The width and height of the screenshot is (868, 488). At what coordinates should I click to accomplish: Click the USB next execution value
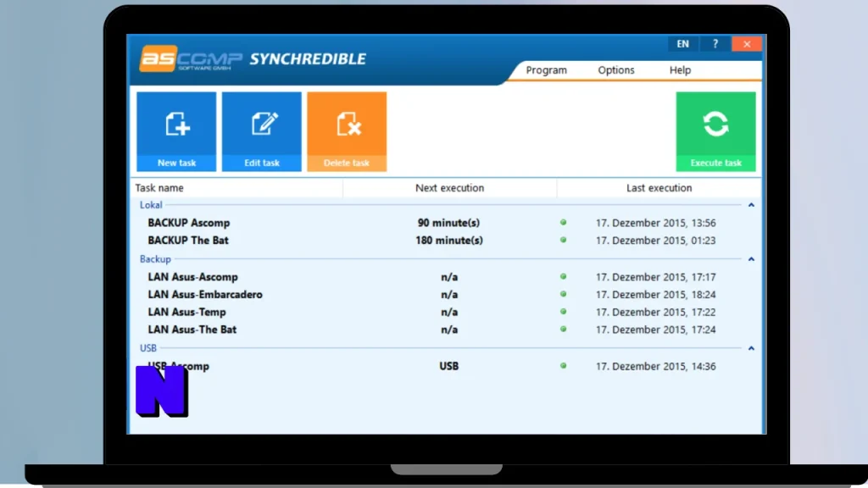[x=449, y=366]
